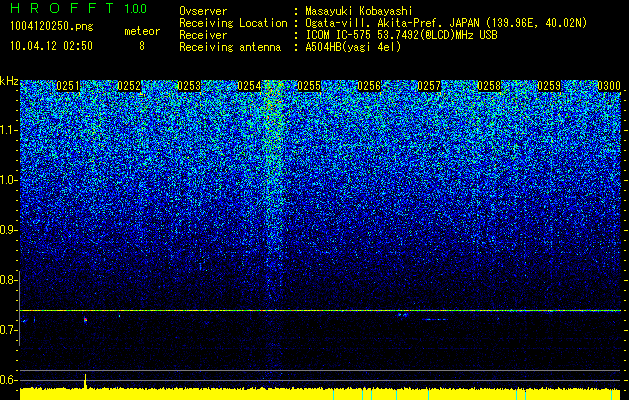Image resolution: width=629 pixels, height=400 pixels.
Task: Click the 0.8 kHz axis label
Action: coord(9,280)
